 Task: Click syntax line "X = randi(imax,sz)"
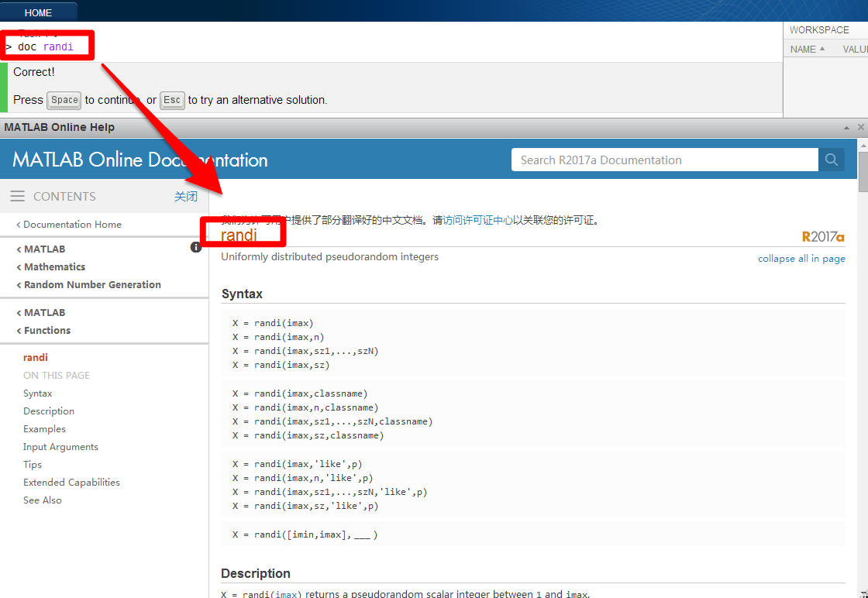281,365
